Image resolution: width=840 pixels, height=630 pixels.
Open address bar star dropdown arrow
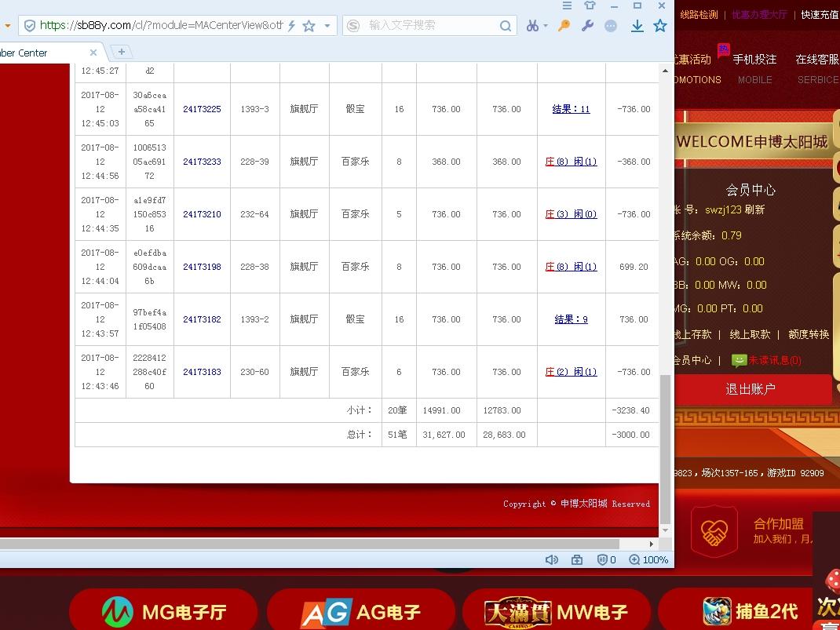coord(327,25)
